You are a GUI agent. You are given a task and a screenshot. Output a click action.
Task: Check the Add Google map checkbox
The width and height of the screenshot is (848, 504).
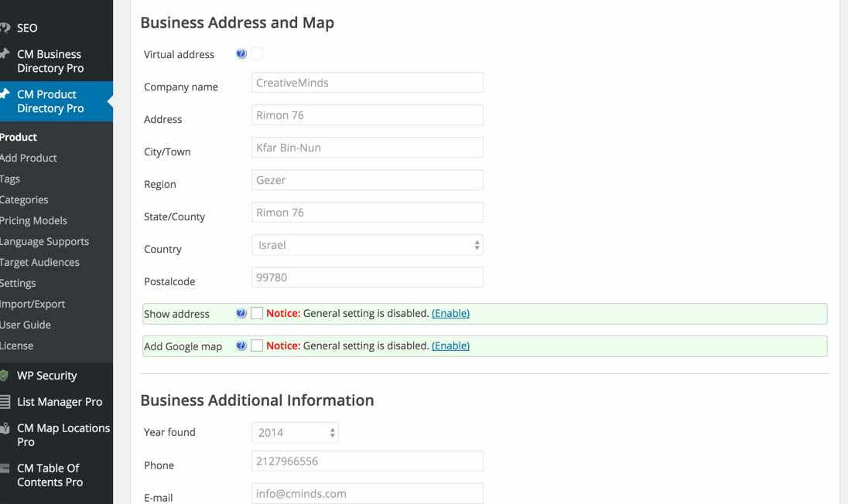point(257,346)
